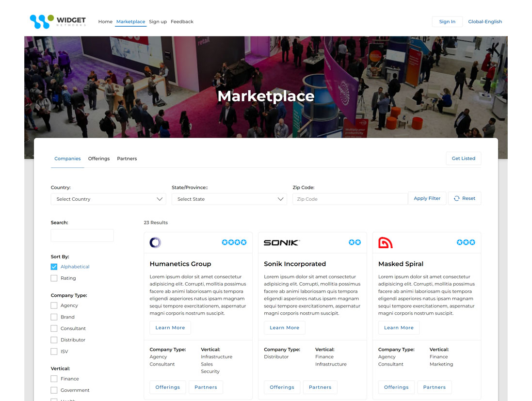Image resolution: width=532 pixels, height=401 pixels.
Task: Click the star rating on Masked Spiral
Action: 466,241
